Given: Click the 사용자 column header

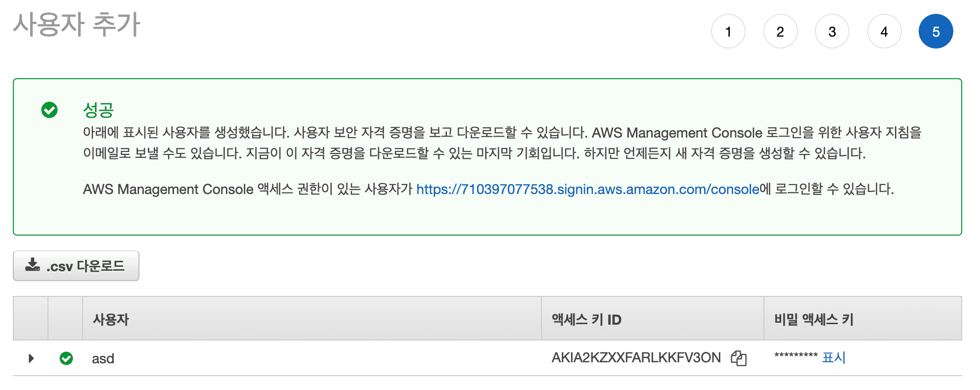Looking at the screenshot, I should tap(111, 320).
